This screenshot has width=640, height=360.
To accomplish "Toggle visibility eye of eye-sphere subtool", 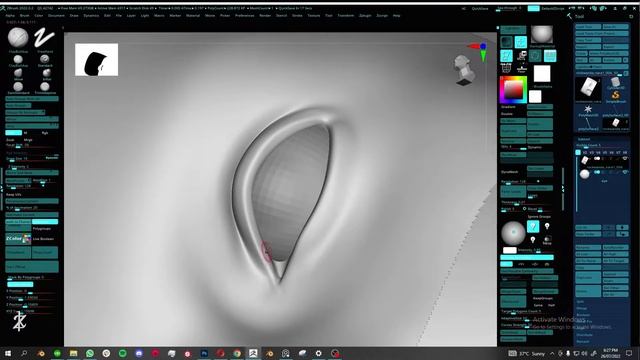I will tap(624, 172).
